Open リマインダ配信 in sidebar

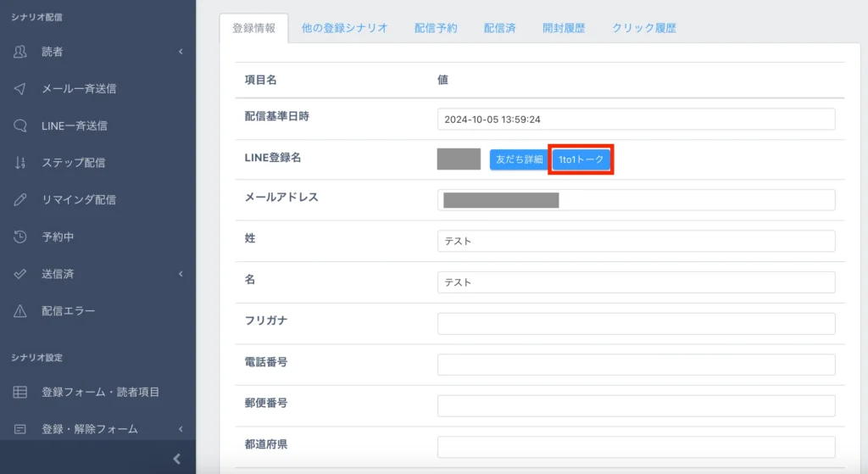[79, 200]
